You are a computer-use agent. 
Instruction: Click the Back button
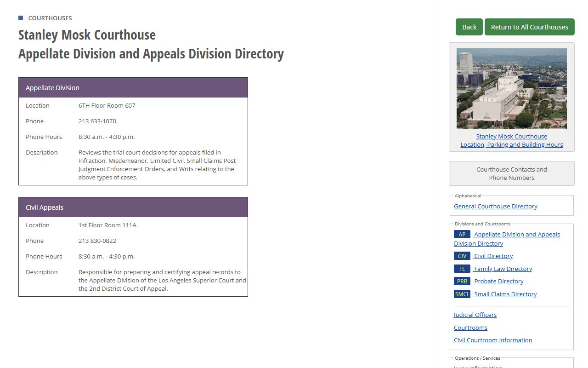point(469,27)
